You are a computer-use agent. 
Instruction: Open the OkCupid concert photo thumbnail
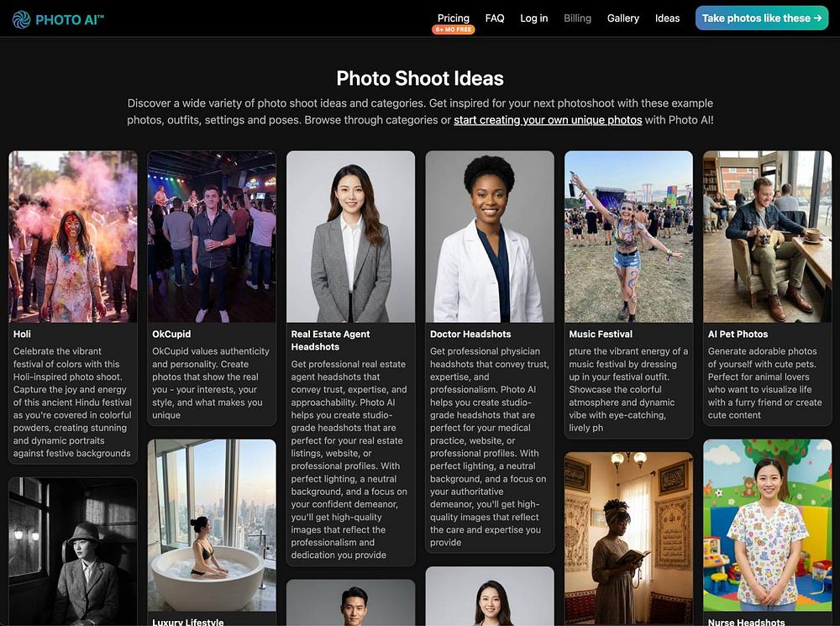212,236
